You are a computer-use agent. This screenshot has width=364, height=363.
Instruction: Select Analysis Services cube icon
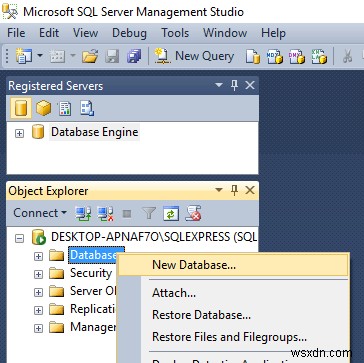[x=43, y=108]
